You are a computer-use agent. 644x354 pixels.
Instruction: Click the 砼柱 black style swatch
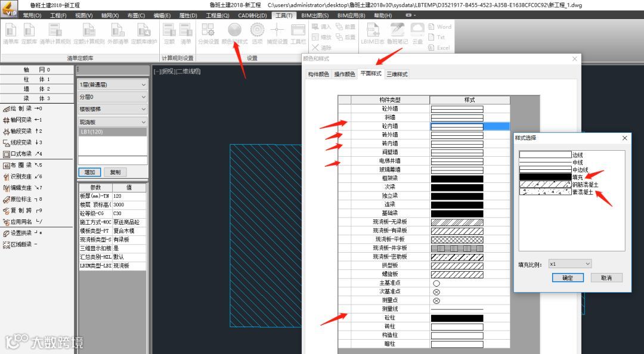(457, 318)
